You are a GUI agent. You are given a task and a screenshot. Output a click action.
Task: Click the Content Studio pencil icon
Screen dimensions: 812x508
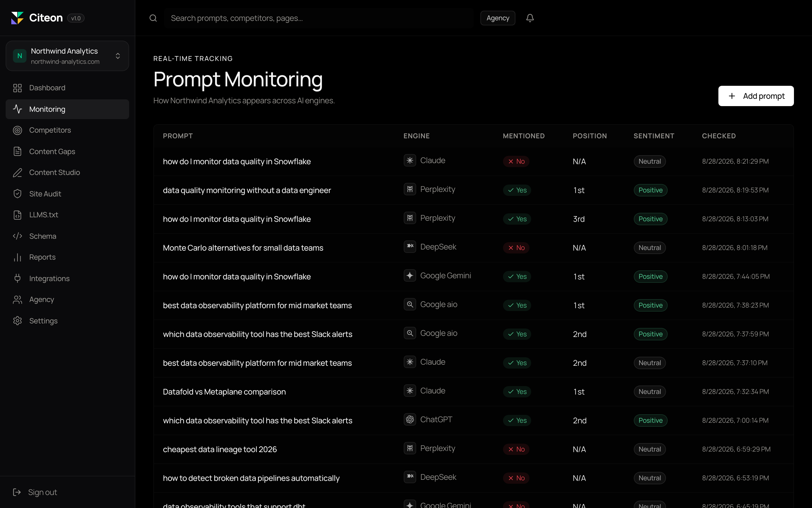click(x=17, y=173)
